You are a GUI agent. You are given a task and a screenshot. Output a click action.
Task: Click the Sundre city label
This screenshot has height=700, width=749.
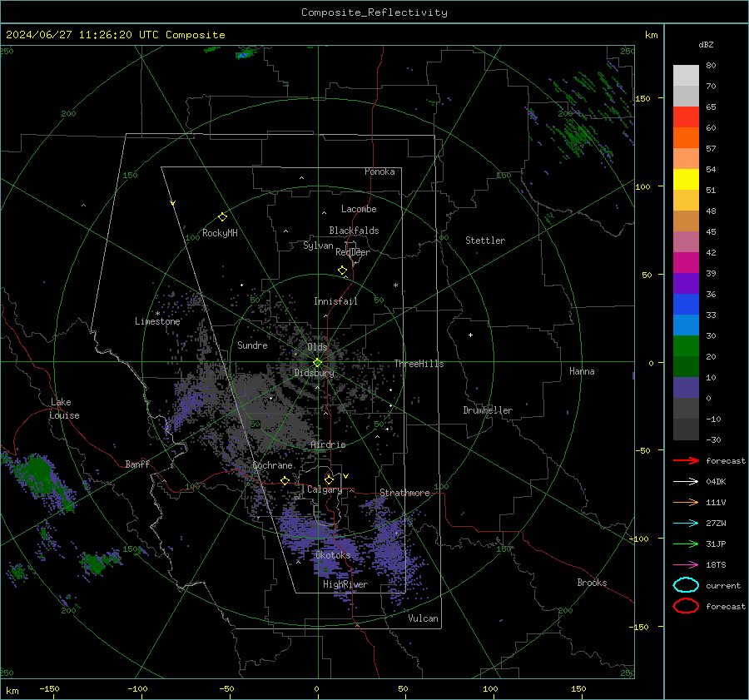coord(252,345)
